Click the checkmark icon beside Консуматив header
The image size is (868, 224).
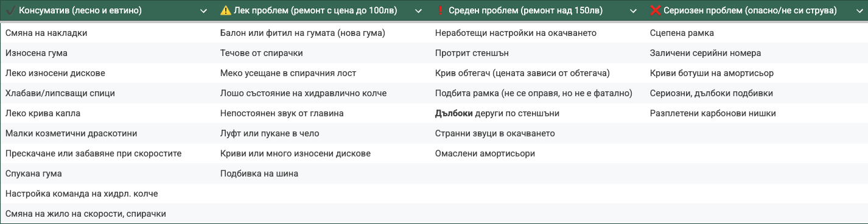coord(10,10)
